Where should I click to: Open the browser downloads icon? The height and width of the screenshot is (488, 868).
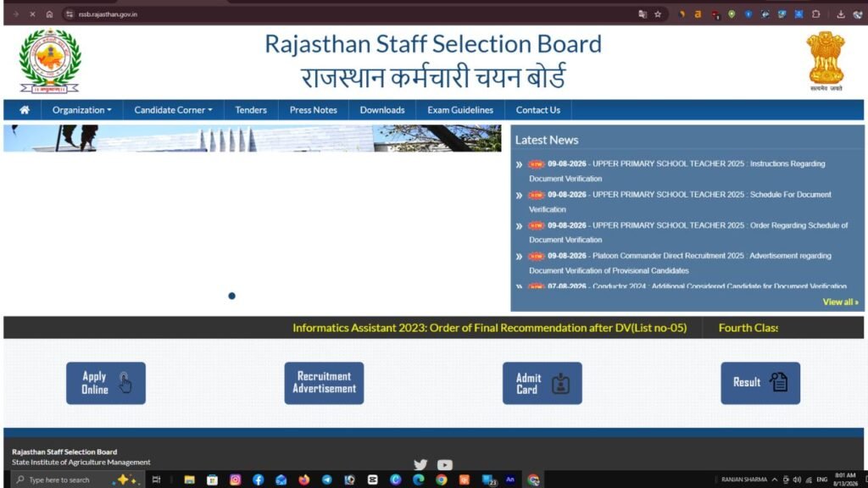click(841, 14)
